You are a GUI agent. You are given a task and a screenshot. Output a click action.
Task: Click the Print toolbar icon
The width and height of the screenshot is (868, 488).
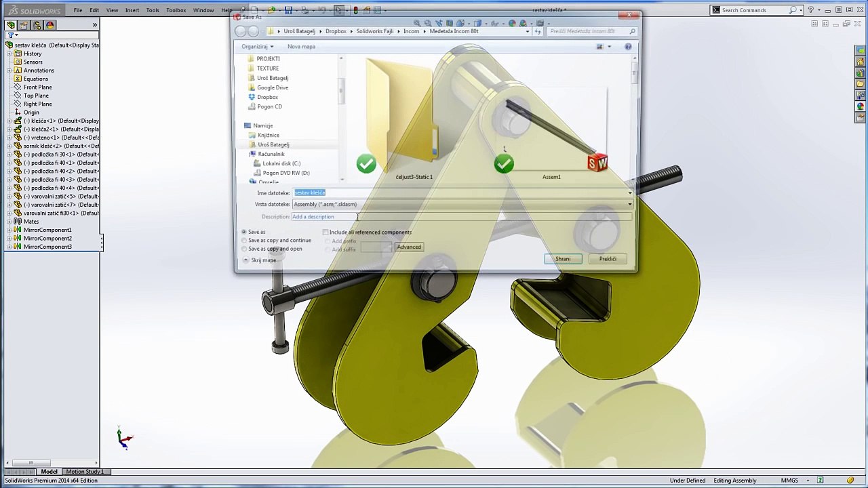(305, 10)
